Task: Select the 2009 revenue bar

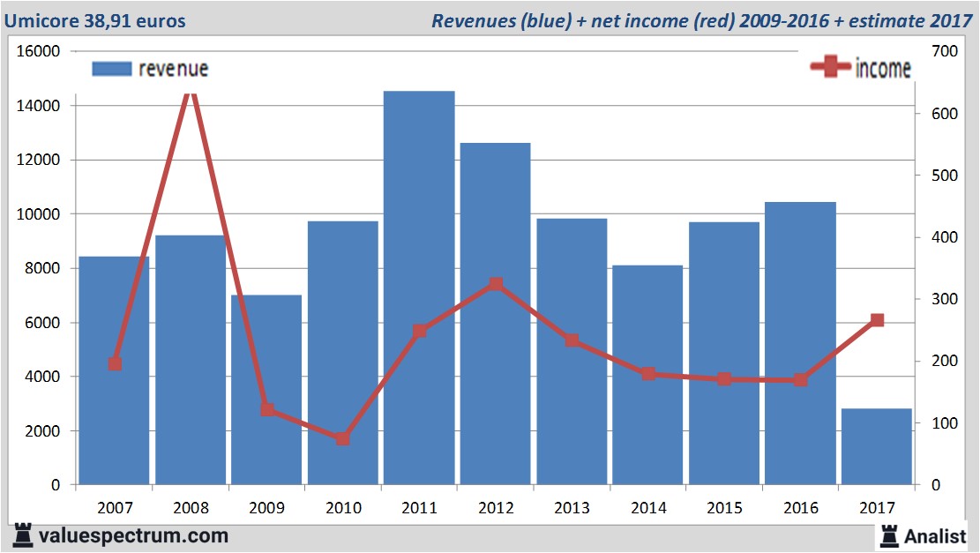Action: click(x=267, y=389)
